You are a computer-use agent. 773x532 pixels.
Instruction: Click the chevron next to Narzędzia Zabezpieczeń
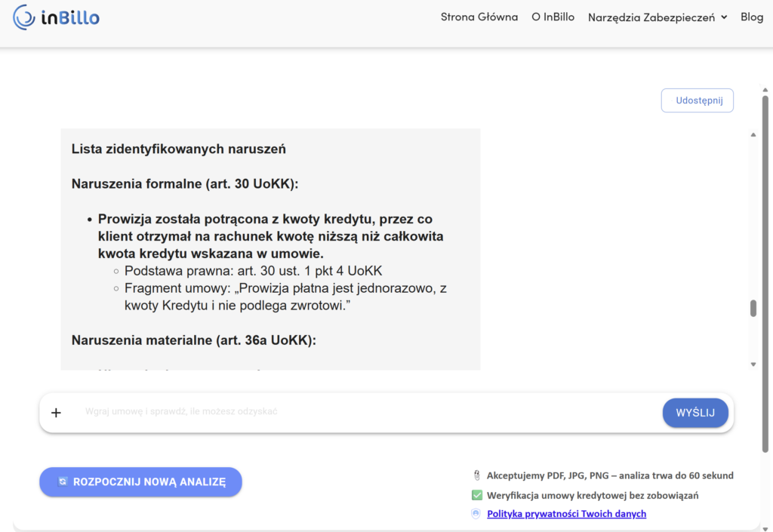coord(724,17)
